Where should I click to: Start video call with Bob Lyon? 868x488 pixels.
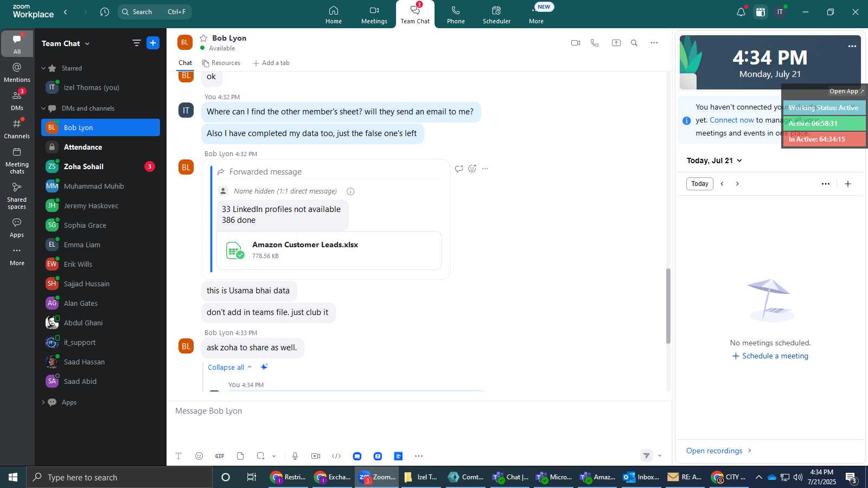576,43
